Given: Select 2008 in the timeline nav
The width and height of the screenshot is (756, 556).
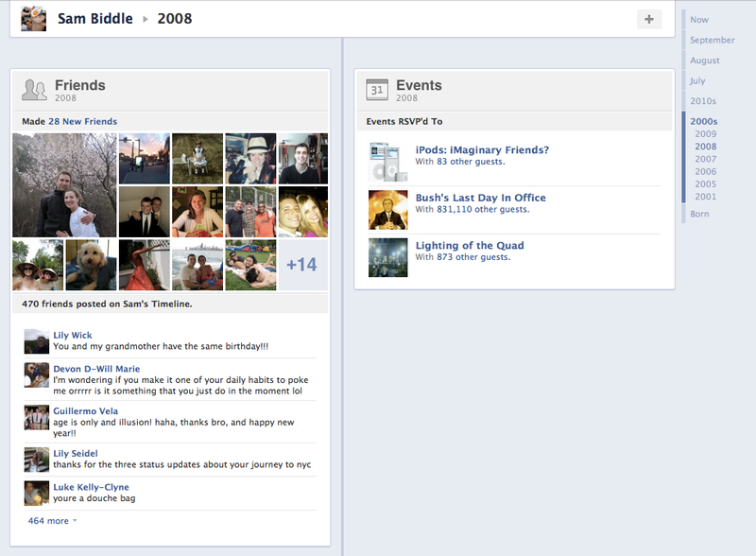Looking at the screenshot, I should point(705,147).
